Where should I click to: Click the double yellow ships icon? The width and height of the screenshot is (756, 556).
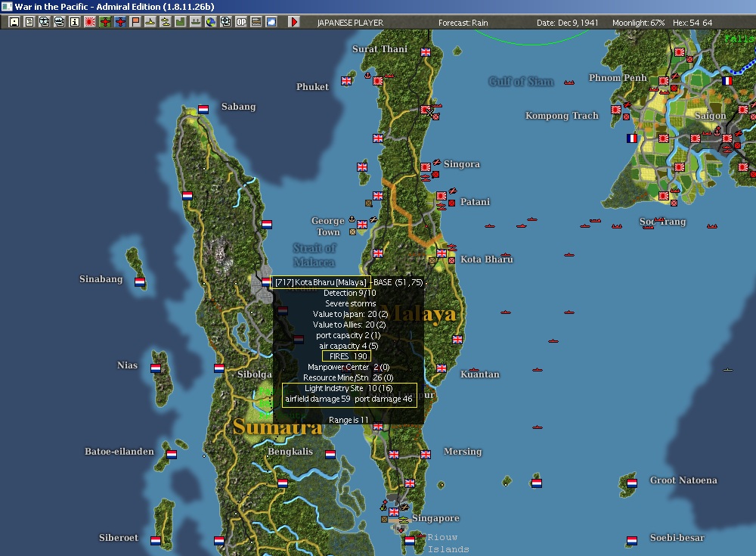[x=166, y=22]
